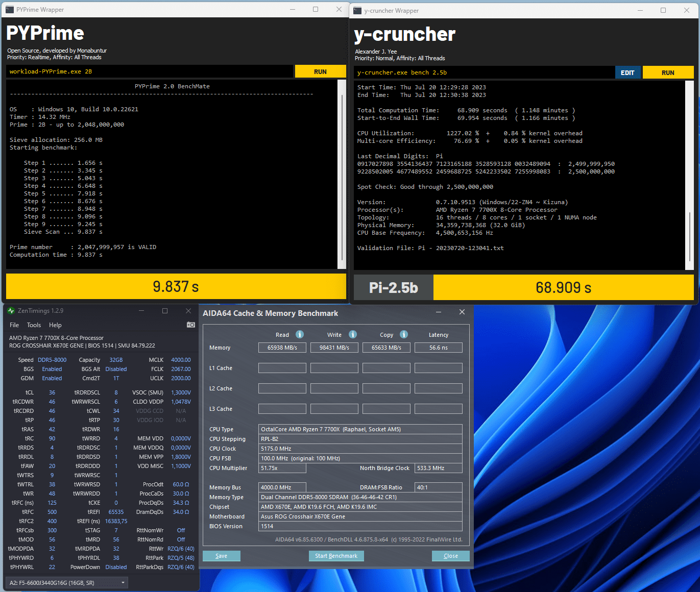700x592 pixels.
Task: Click RUN button in PYPrime
Action: (320, 71)
